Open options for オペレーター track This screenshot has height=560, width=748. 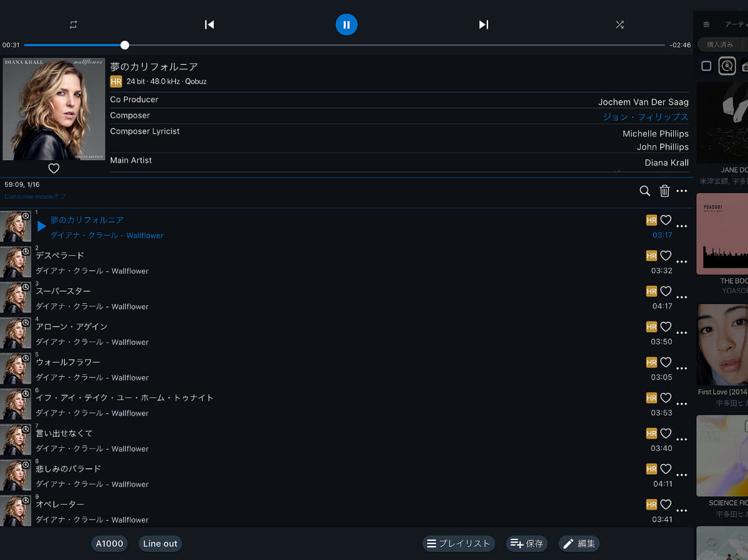(x=682, y=511)
